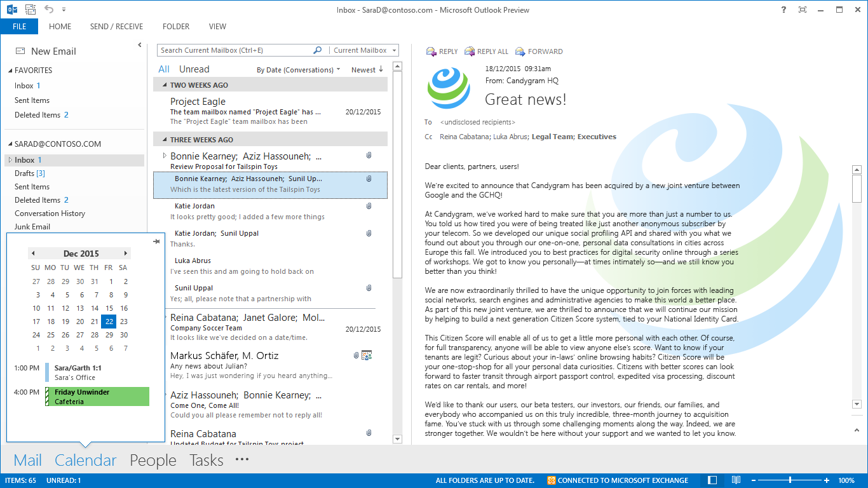868x488 pixels.
Task: Collapse the Favorites folder group
Action: (10, 71)
